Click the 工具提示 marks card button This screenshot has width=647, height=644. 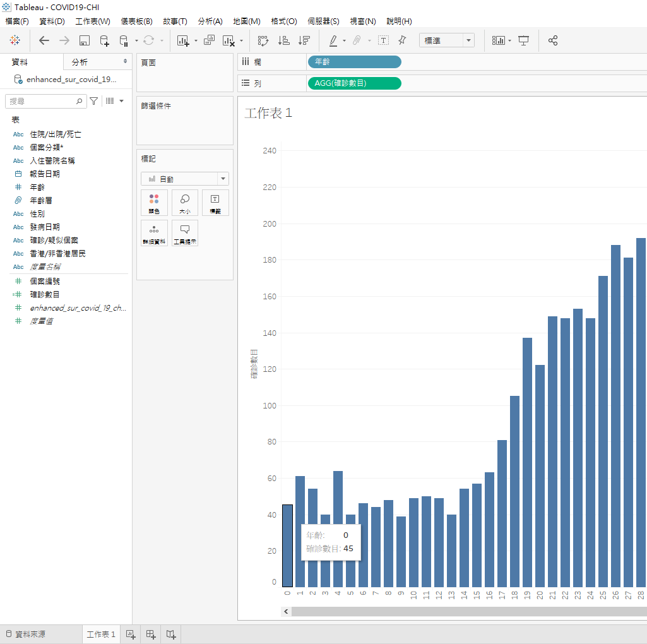point(184,233)
